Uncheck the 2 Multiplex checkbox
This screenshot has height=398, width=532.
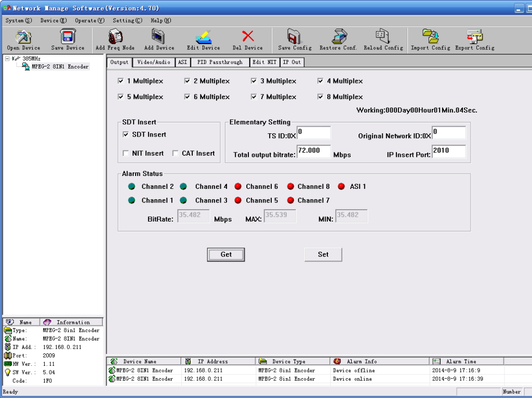point(187,80)
